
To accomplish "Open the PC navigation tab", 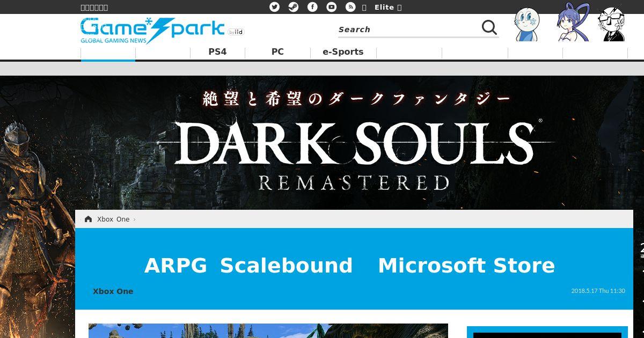I will [x=277, y=52].
